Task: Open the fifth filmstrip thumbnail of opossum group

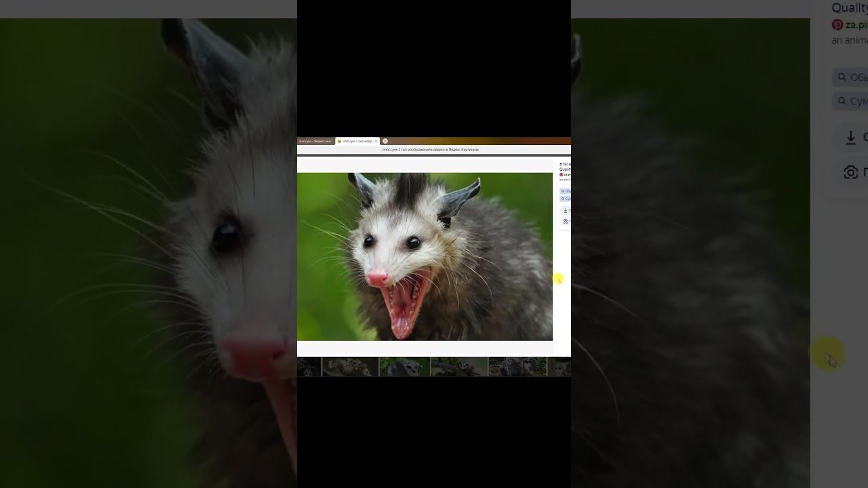Action: pyautogui.click(x=517, y=367)
